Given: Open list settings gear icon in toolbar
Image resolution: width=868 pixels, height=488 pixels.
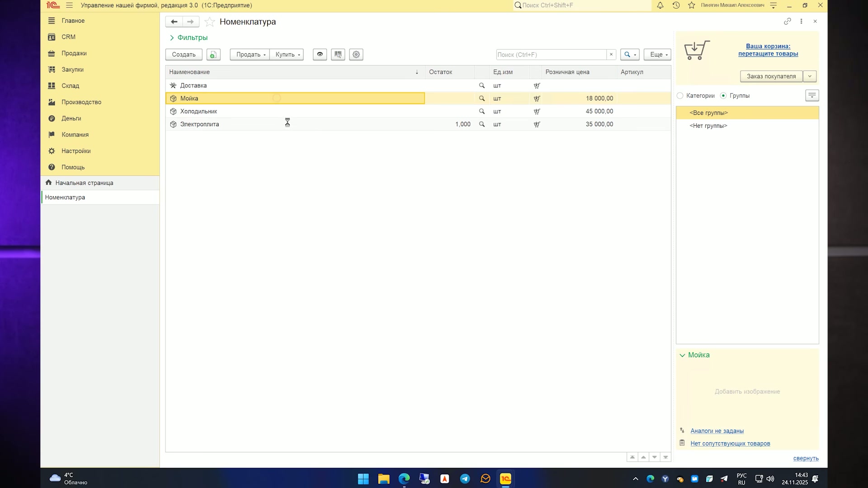Looking at the screenshot, I should click(x=356, y=55).
